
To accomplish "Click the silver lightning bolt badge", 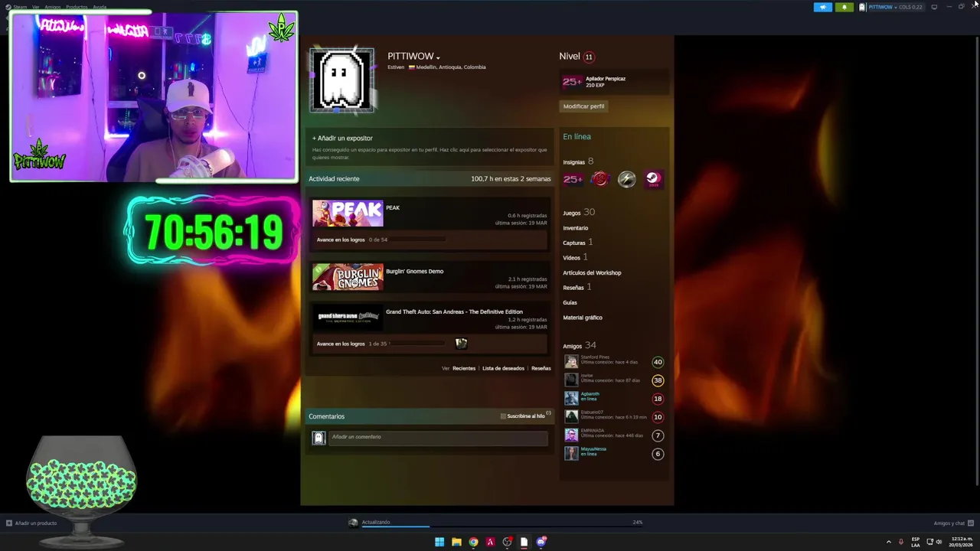I will pos(626,179).
